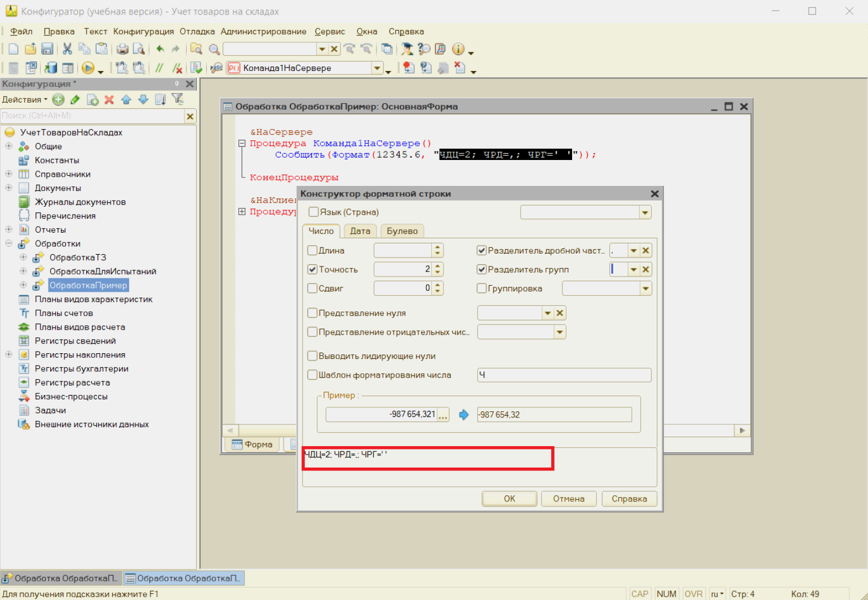The image size is (868, 600).
Task: Click the filter funnel icon in Configuration panel
Action: [178, 100]
